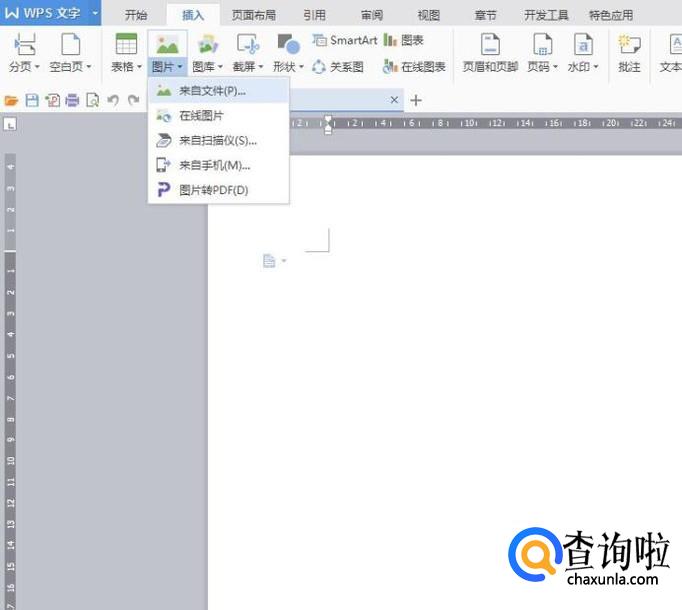This screenshot has width=682, height=610.
Task: Select 图片转PDF(D) menu entry
Action: coord(213,190)
